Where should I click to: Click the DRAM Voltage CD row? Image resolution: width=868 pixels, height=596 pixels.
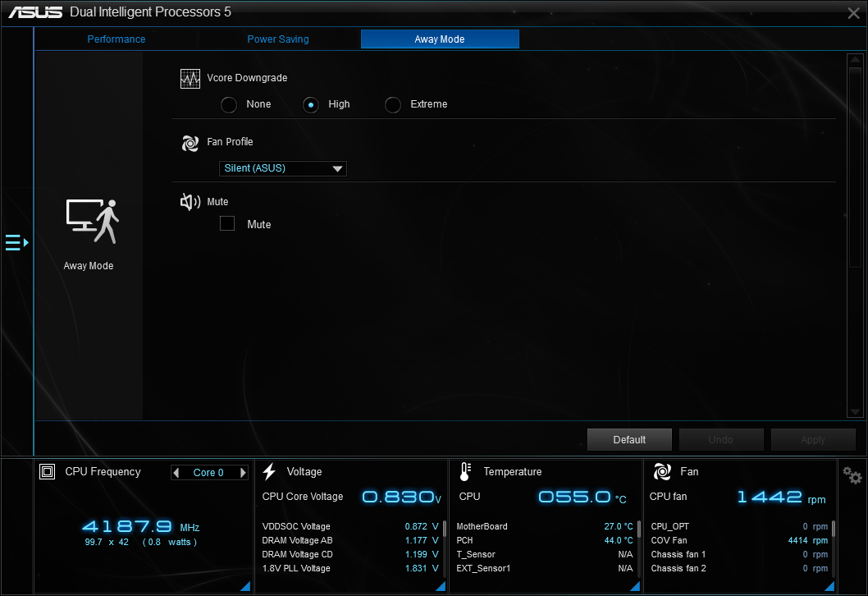coord(350,554)
